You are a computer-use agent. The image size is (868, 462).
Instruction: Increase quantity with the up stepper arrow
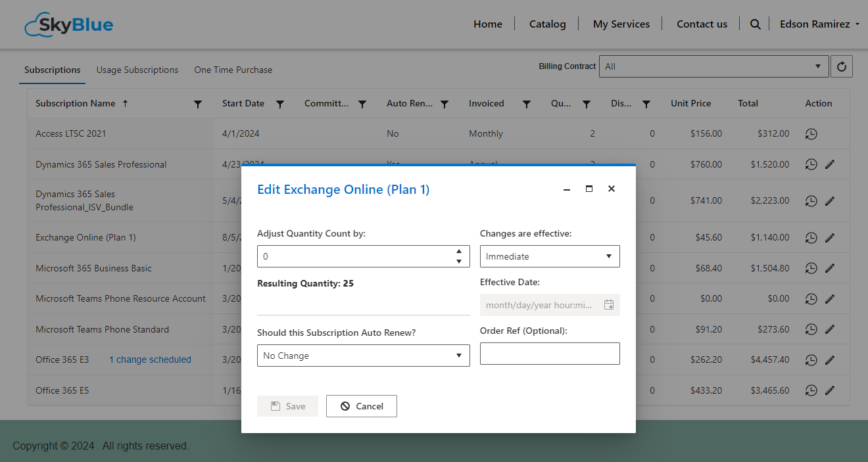(x=459, y=251)
